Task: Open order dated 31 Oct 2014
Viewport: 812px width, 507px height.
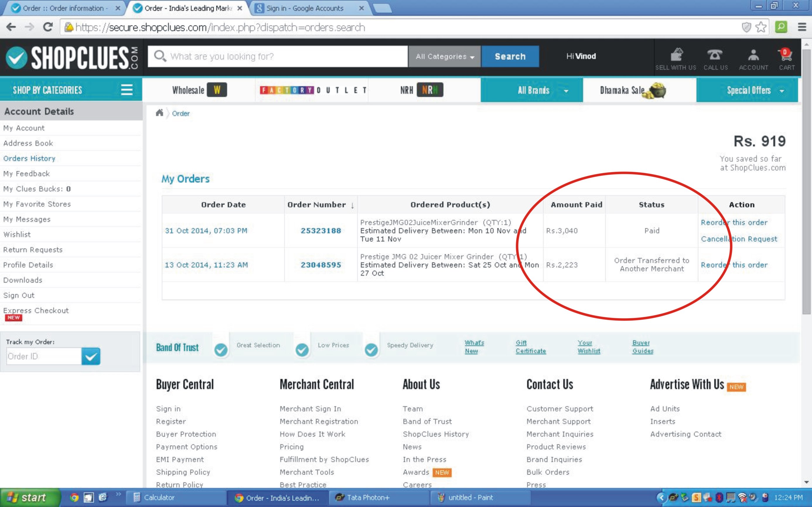Action: pos(206,231)
